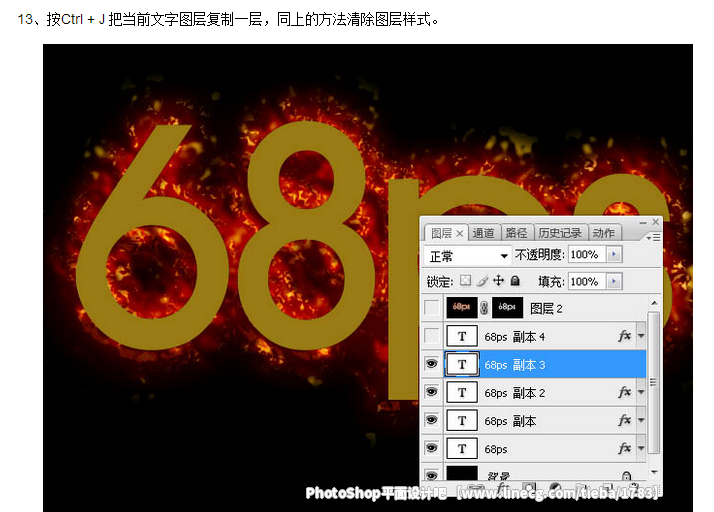Click the lock image pixels brush icon
This screenshot has height=512, width=714.
click(x=481, y=282)
